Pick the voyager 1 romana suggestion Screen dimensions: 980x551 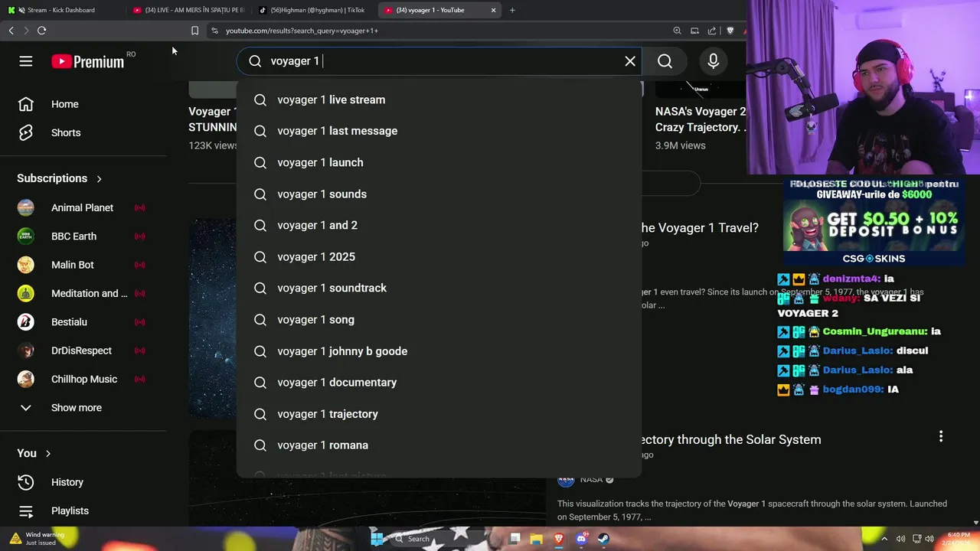[439, 445]
